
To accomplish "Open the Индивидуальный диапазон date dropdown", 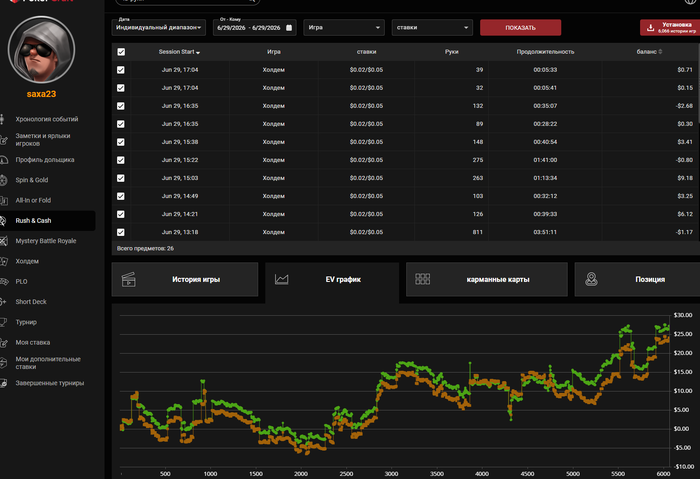I will (x=158, y=28).
